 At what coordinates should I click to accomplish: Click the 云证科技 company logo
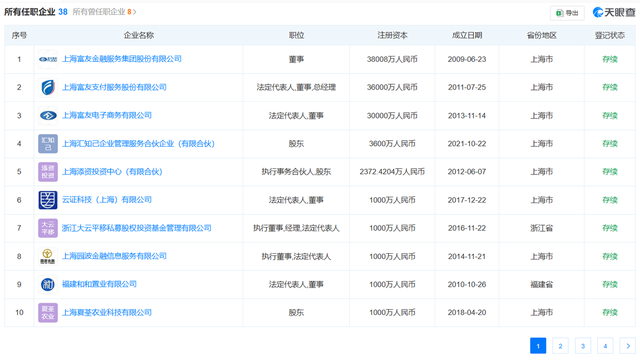point(48,200)
